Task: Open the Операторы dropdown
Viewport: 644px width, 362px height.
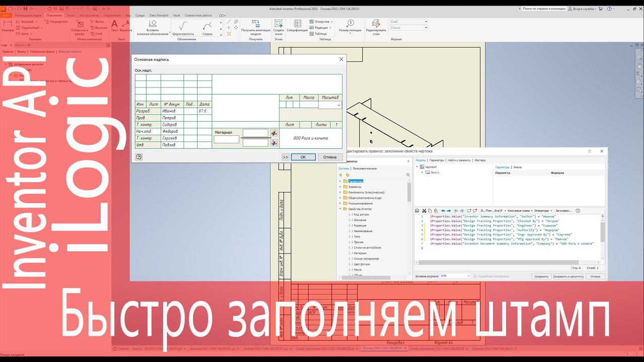Action: tap(543, 211)
